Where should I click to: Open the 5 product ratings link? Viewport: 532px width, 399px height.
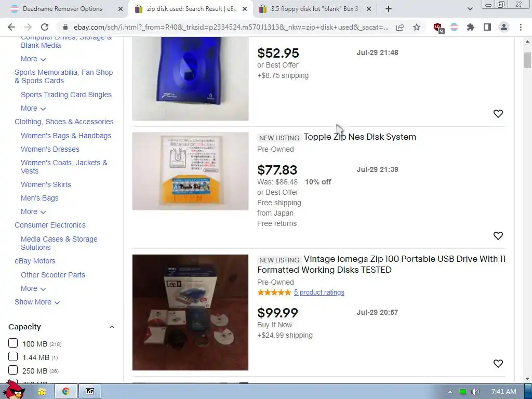click(319, 292)
